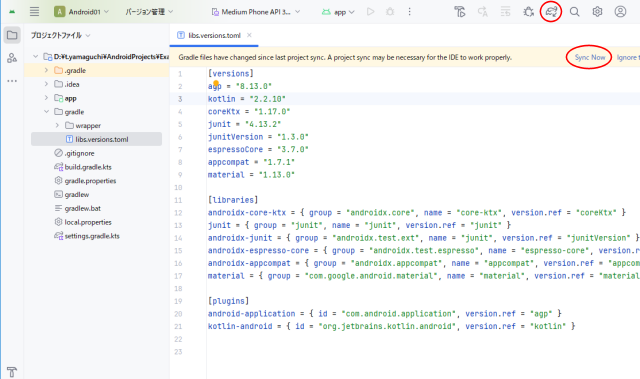Expand the wrapper folder
This screenshot has height=379, width=640.
click(x=57, y=125)
